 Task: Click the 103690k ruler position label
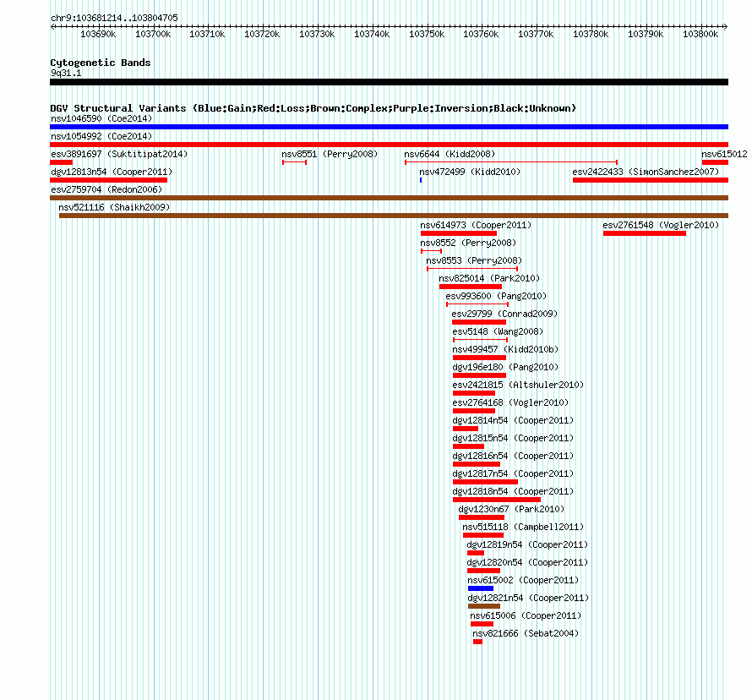coord(98,34)
